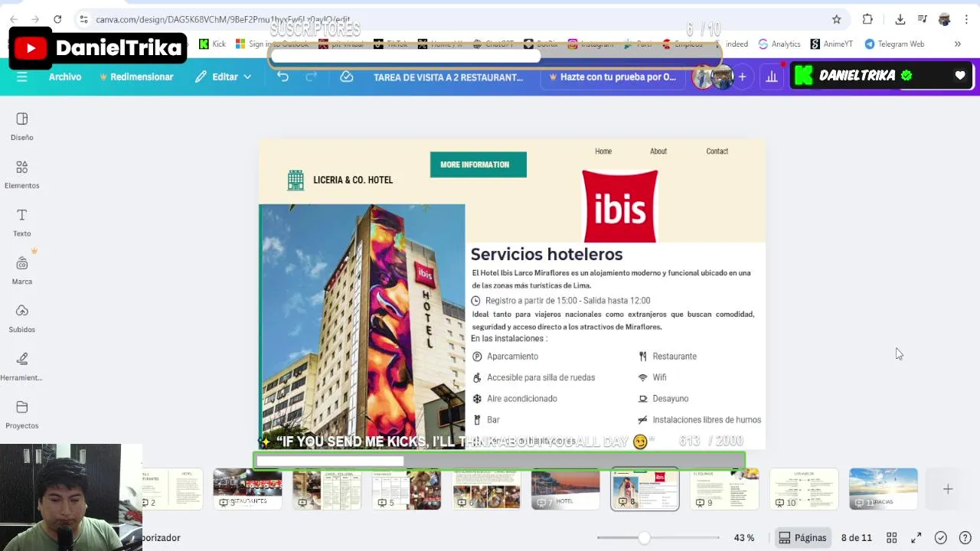This screenshot has height=551, width=980.
Task: Bookmark this page with the star icon
Action: (837, 19)
